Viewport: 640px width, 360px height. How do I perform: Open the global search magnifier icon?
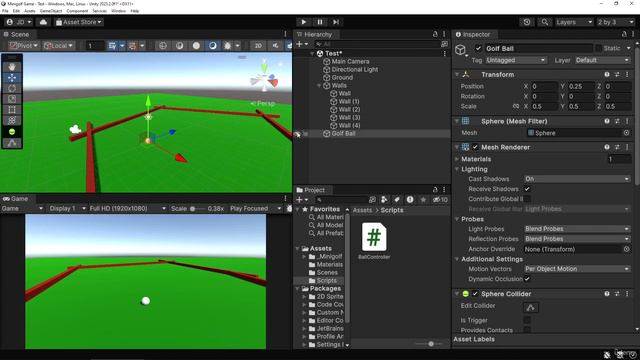point(544,22)
